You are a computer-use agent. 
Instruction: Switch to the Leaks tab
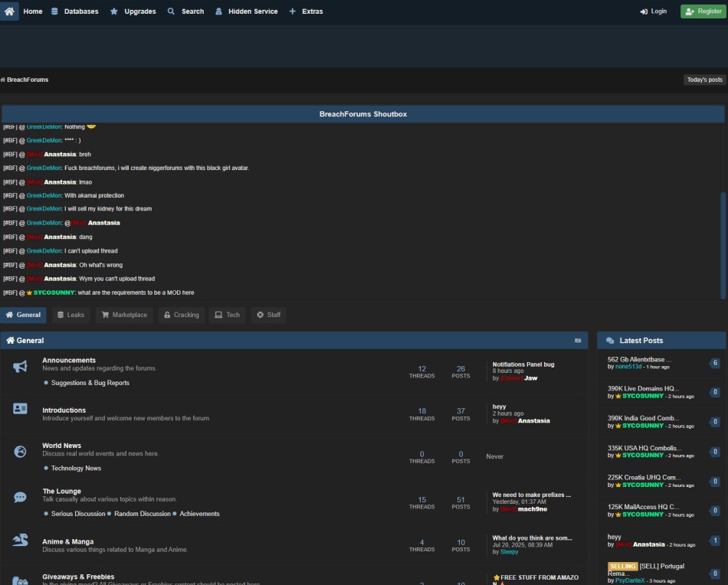pos(71,315)
